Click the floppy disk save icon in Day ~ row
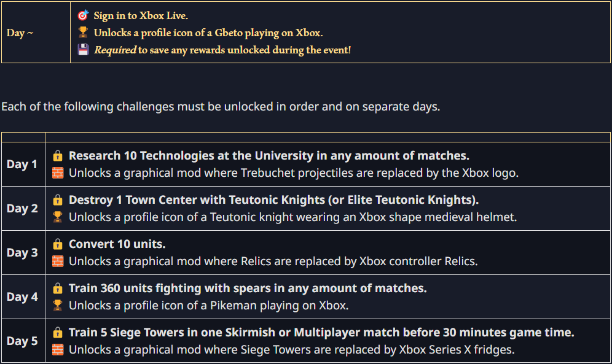Screen dimensions: 612x364 pyautogui.click(x=83, y=50)
